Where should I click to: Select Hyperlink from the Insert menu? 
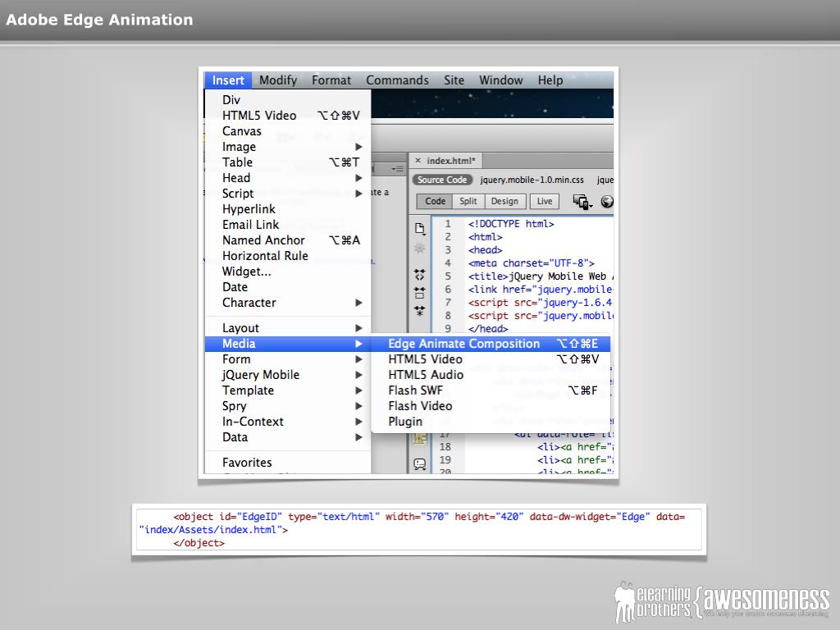click(288, 209)
